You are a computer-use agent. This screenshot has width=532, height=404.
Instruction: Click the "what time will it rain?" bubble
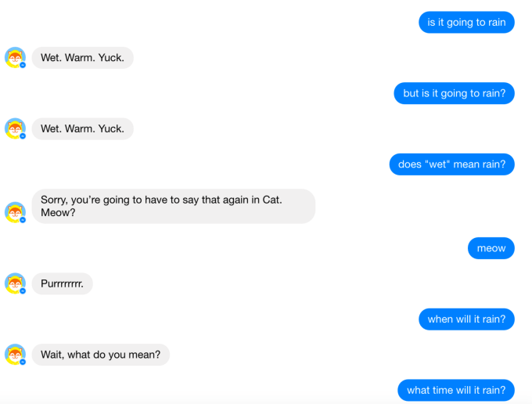pos(456,390)
